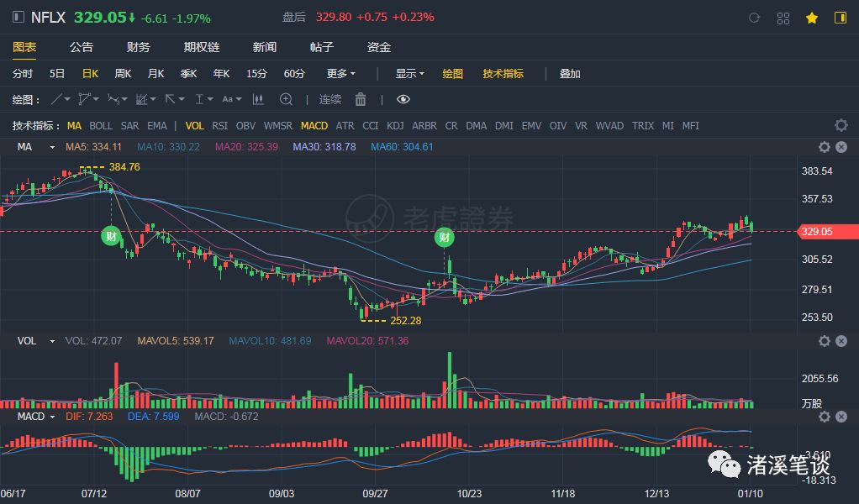Select the measurement range tool

click(199, 100)
